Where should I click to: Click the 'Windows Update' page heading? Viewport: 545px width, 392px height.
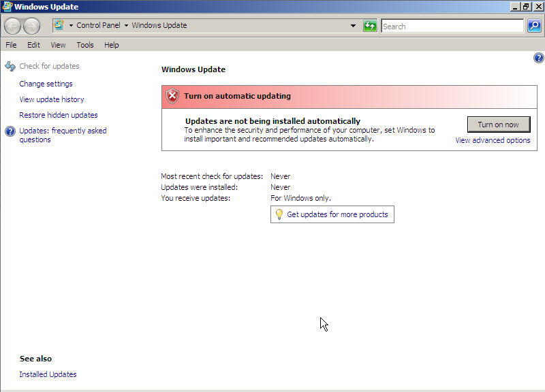click(x=193, y=69)
